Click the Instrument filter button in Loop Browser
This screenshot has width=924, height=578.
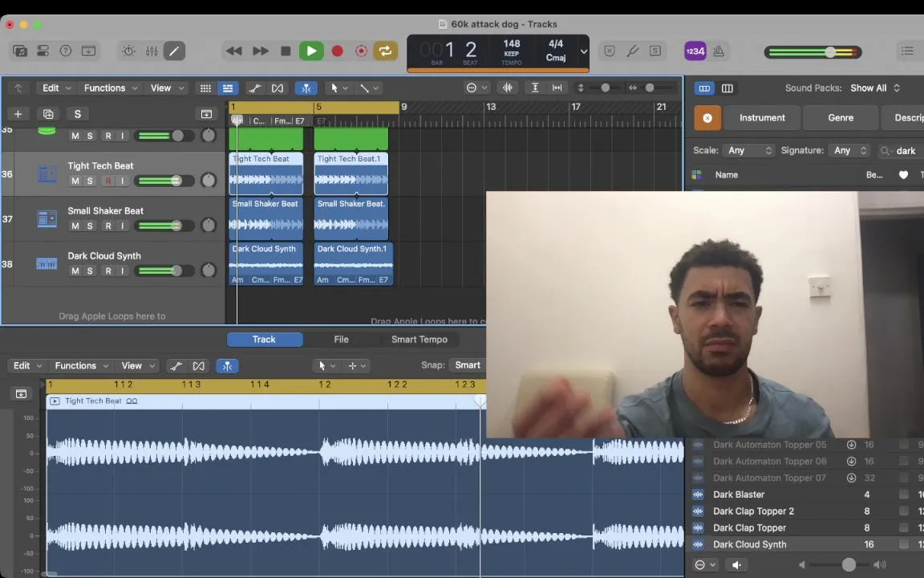coord(762,117)
